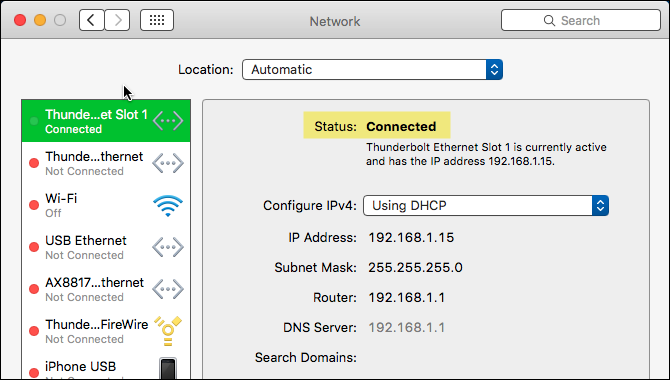Click the red status dot next to iPhone USB
This screenshot has height=380, width=670.
point(34,373)
